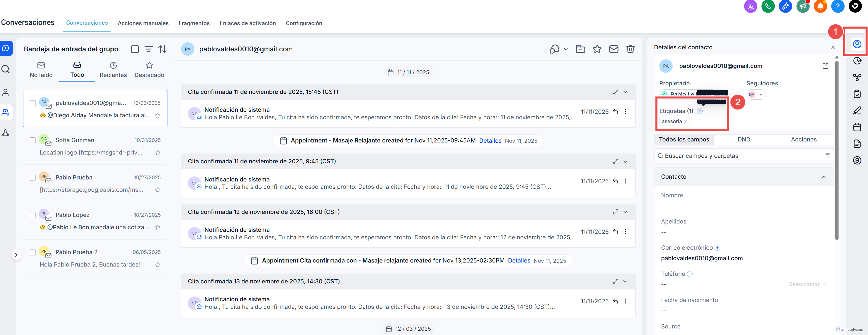Check the Sofia Guzman conversation checkbox
Screen dimensions: 868x335
(33, 140)
